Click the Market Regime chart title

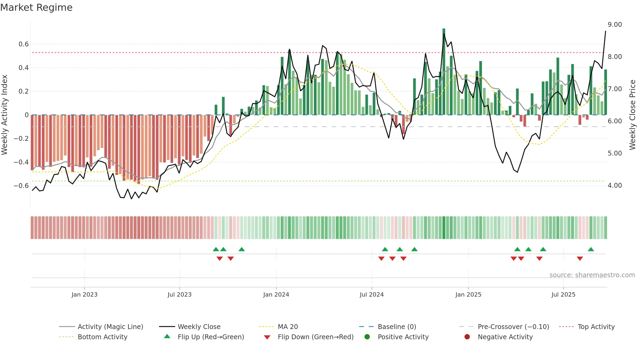[x=36, y=8]
